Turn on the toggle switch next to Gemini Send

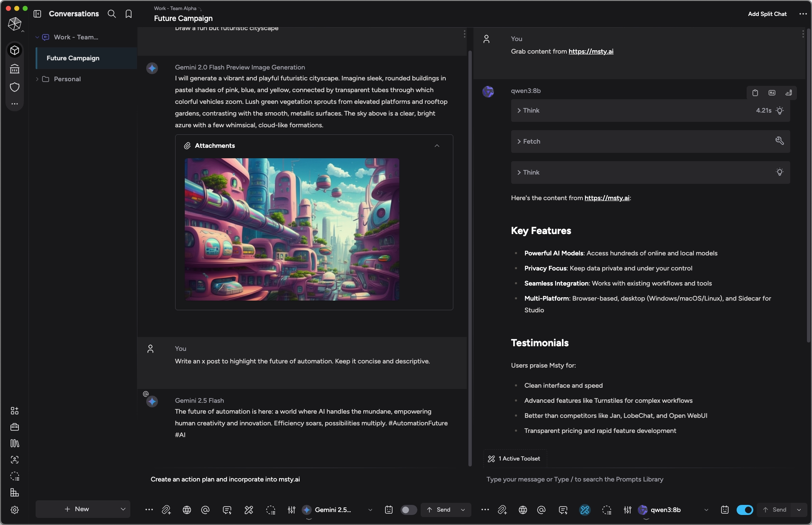(409, 510)
